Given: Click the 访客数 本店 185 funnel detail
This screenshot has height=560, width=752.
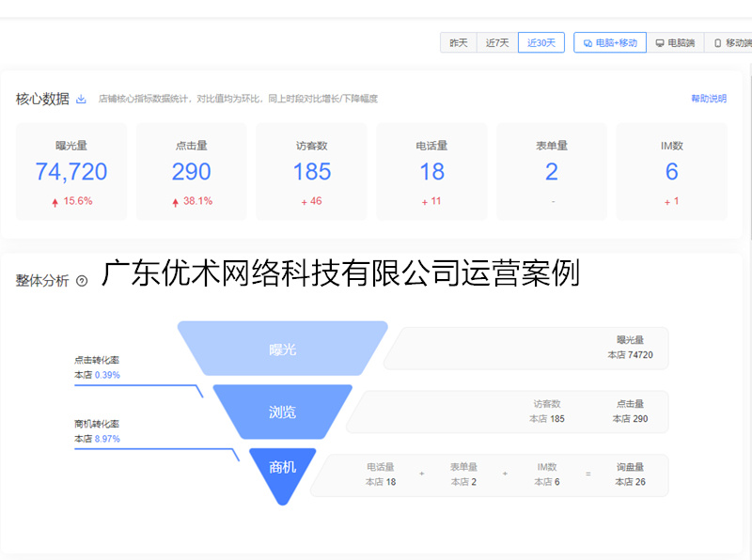Looking at the screenshot, I should (x=547, y=412).
